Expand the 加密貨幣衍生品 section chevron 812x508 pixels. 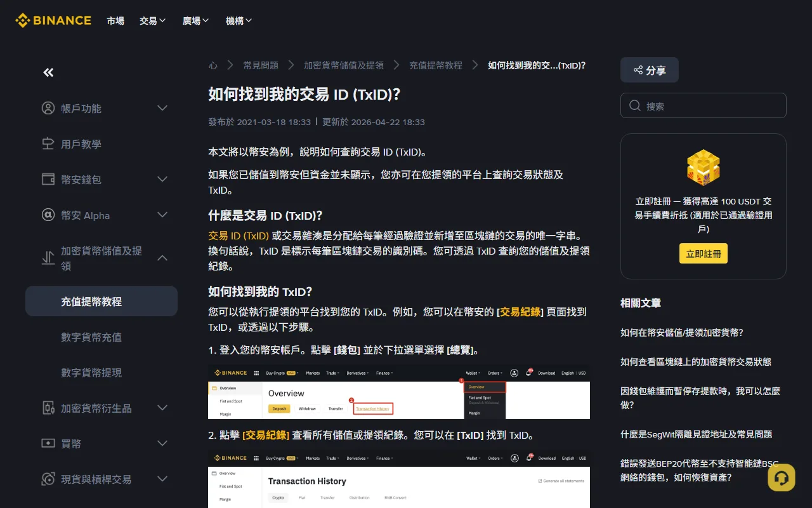coord(162,408)
